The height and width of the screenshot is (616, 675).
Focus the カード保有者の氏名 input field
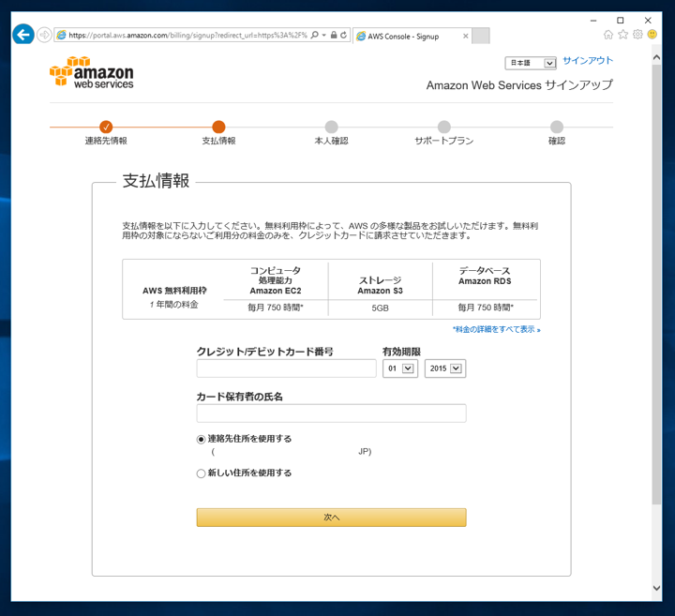coord(332,413)
